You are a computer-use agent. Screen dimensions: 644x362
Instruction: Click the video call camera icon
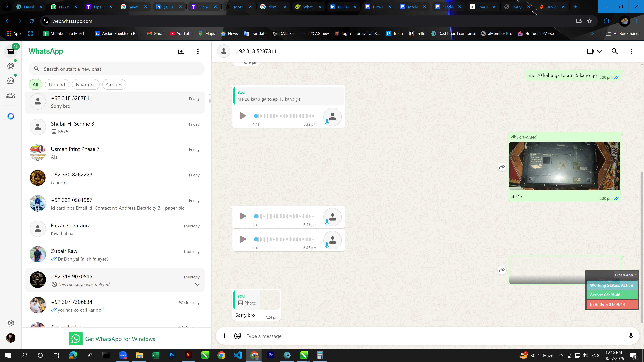coord(591,51)
